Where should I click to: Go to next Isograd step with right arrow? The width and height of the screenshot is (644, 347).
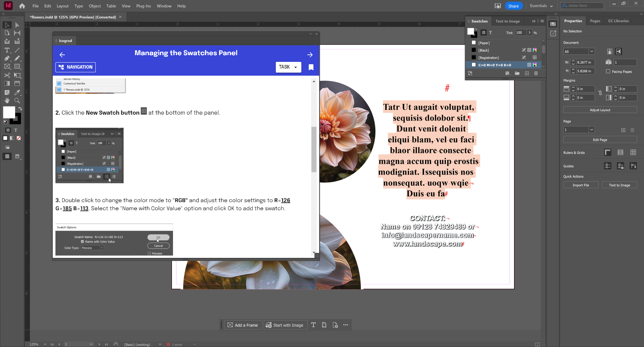(x=310, y=54)
